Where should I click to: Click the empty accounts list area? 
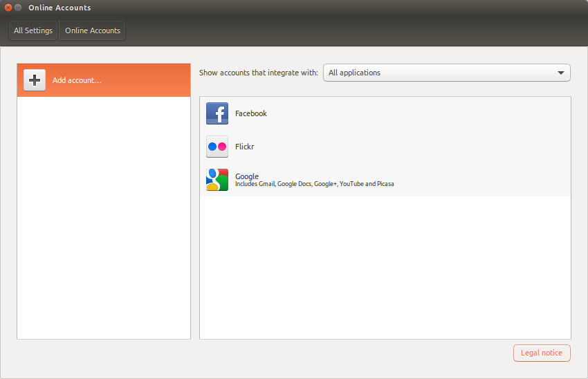click(104, 217)
